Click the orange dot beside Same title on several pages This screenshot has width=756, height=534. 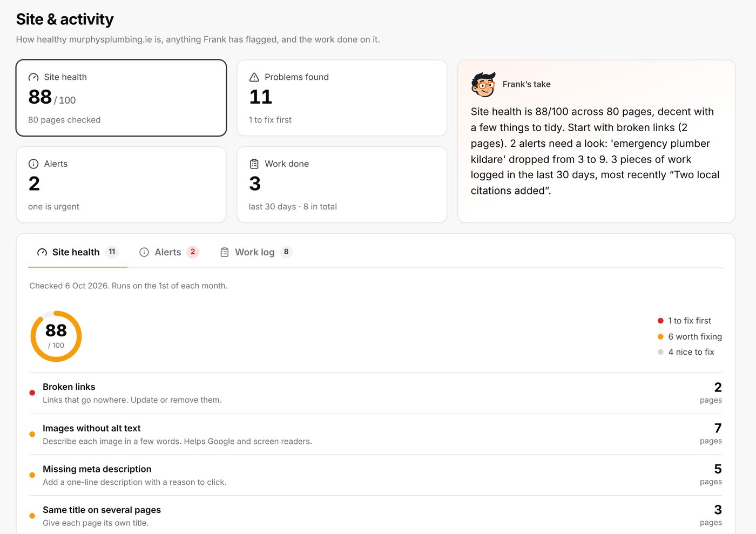(x=32, y=516)
